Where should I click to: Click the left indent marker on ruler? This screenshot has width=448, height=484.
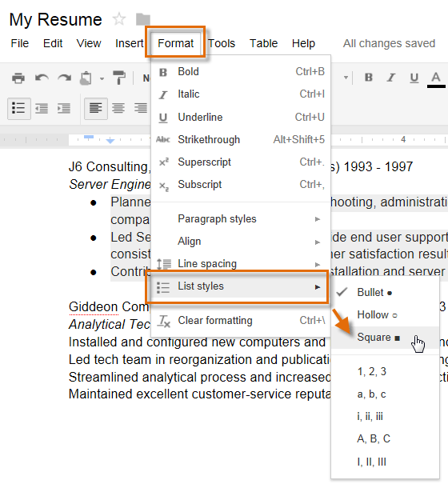(x=110, y=141)
